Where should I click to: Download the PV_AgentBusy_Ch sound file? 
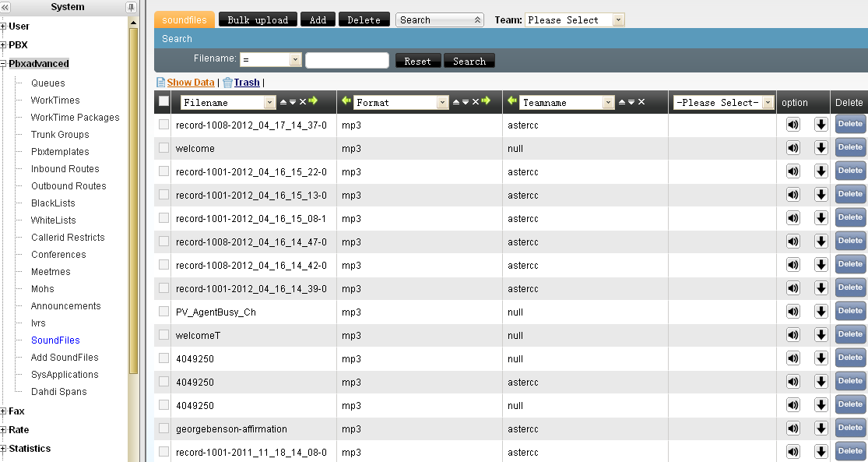click(x=821, y=312)
